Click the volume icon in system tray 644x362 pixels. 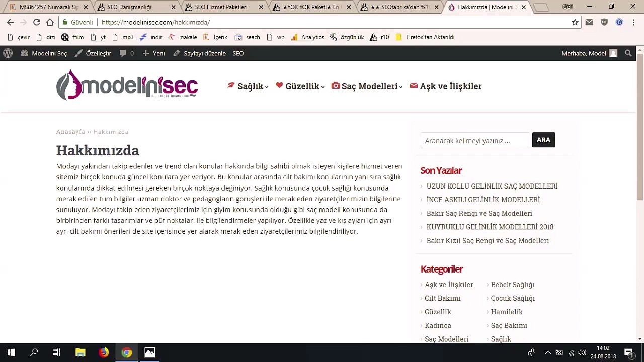[x=582, y=352]
